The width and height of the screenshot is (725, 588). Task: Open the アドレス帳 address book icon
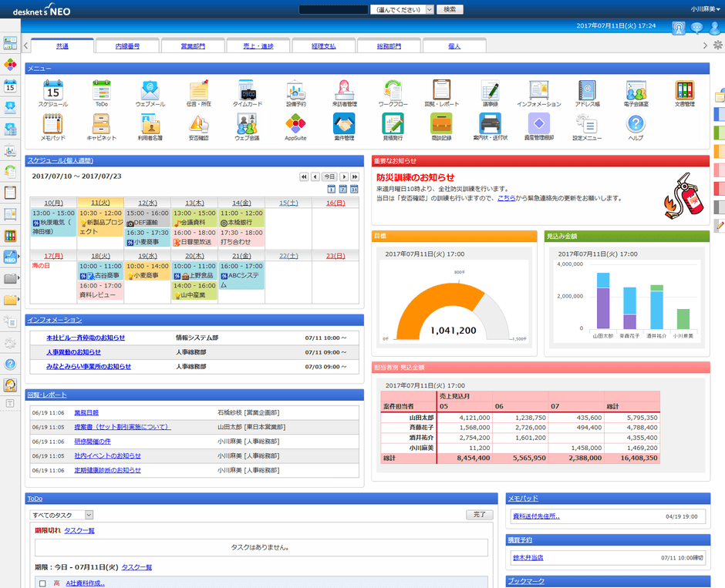586,91
